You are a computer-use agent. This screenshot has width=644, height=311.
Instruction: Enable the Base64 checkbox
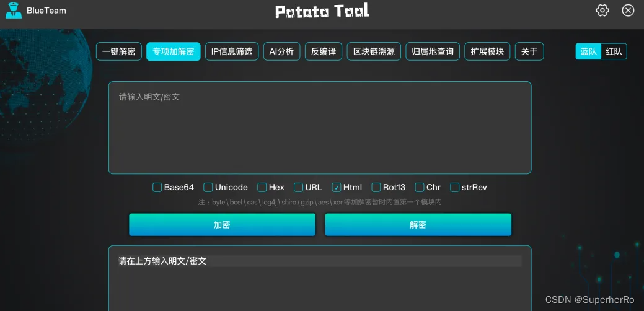[157, 188]
